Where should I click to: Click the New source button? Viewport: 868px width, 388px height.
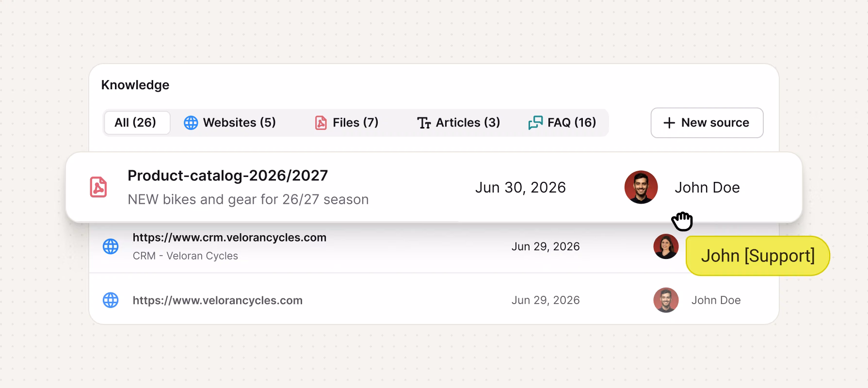pyautogui.click(x=707, y=123)
